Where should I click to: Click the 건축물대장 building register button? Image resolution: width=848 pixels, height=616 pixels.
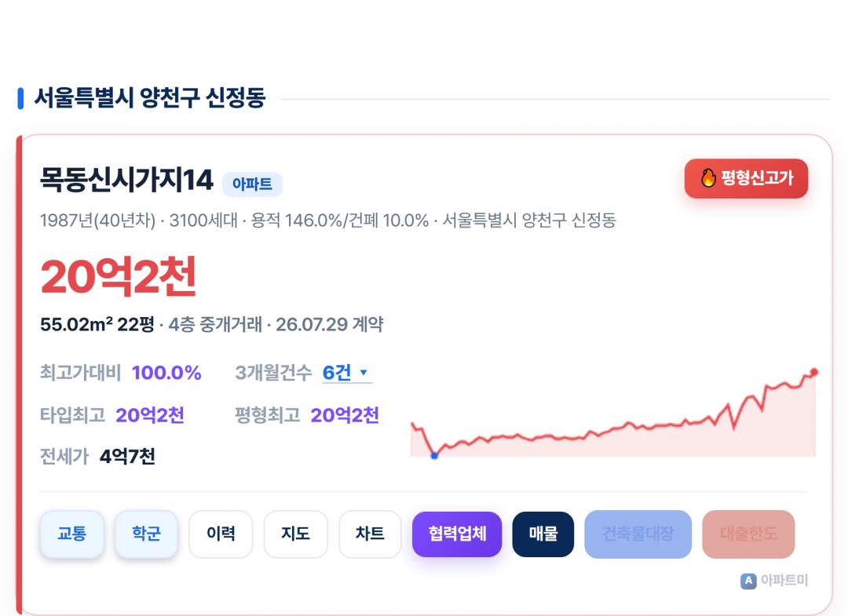coord(638,534)
